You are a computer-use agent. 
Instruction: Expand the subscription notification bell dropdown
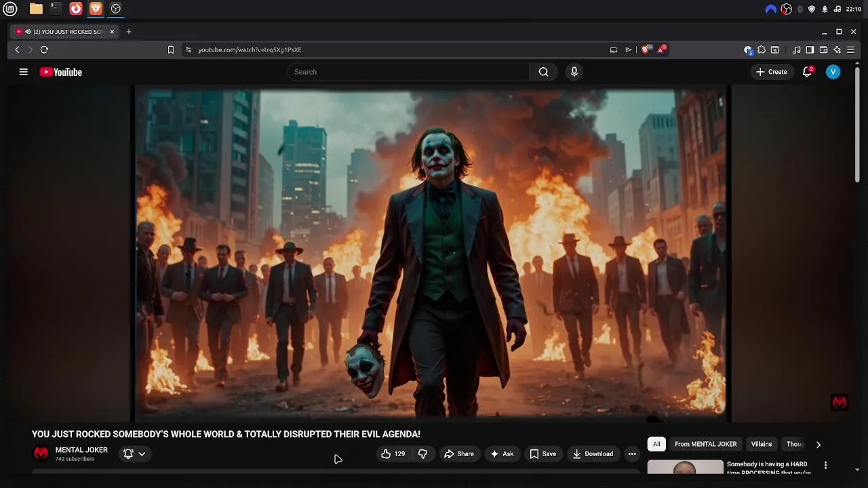click(134, 454)
